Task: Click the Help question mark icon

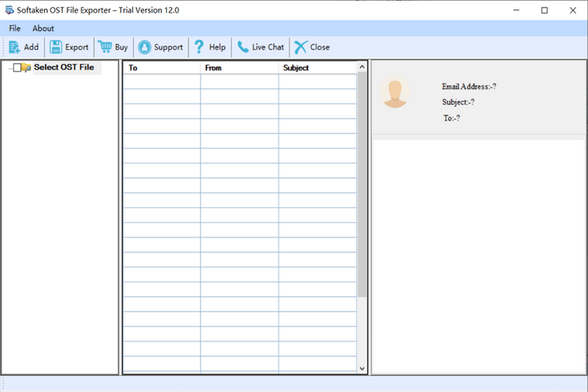Action: point(199,47)
